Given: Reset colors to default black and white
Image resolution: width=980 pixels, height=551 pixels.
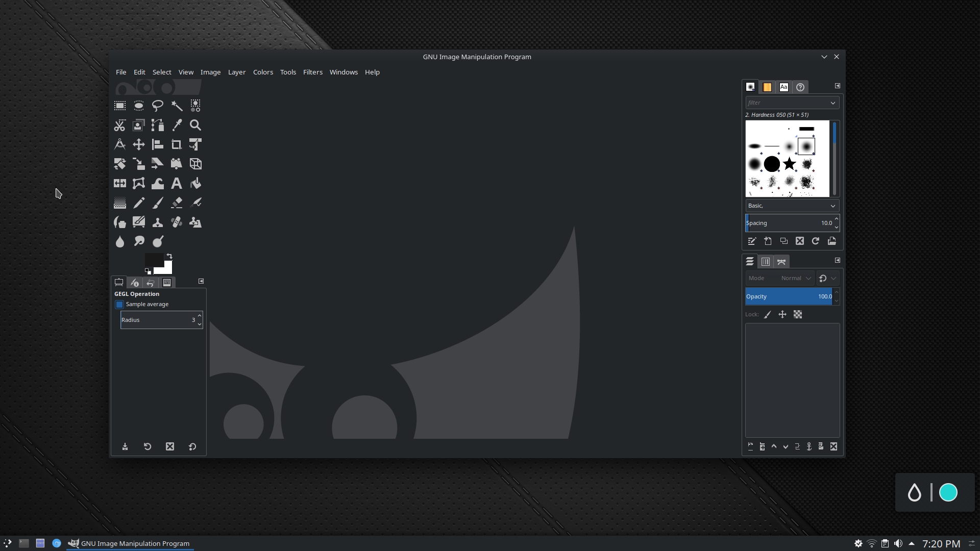Looking at the screenshot, I should (x=148, y=271).
